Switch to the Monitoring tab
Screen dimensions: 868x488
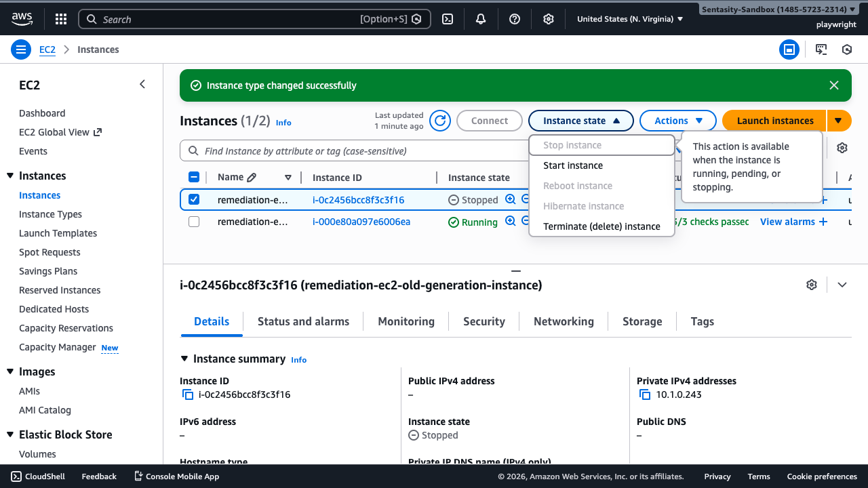(x=406, y=321)
